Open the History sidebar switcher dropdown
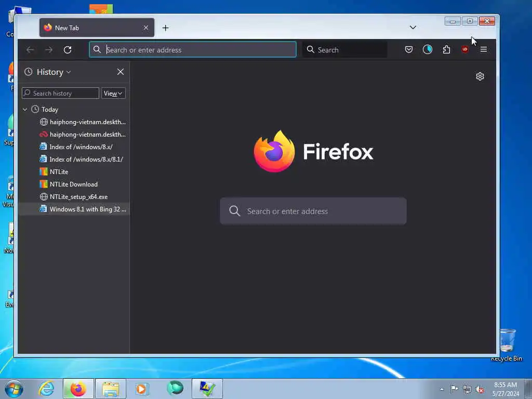 pos(47,72)
